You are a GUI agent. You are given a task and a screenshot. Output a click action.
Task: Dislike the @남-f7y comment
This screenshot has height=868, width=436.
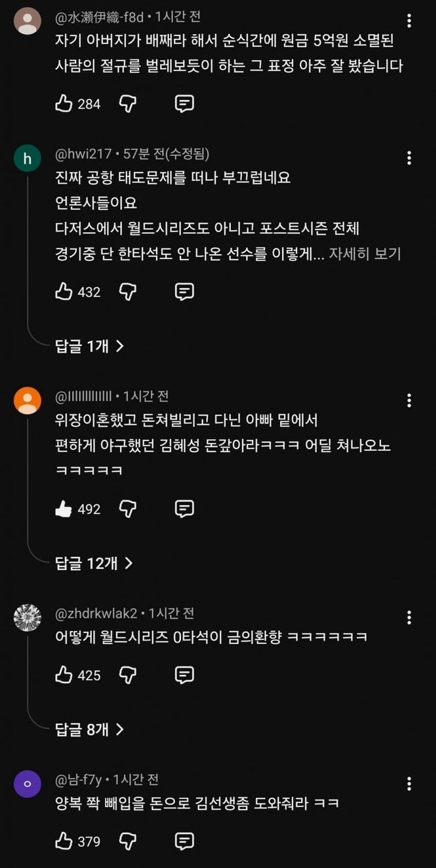click(x=127, y=841)
